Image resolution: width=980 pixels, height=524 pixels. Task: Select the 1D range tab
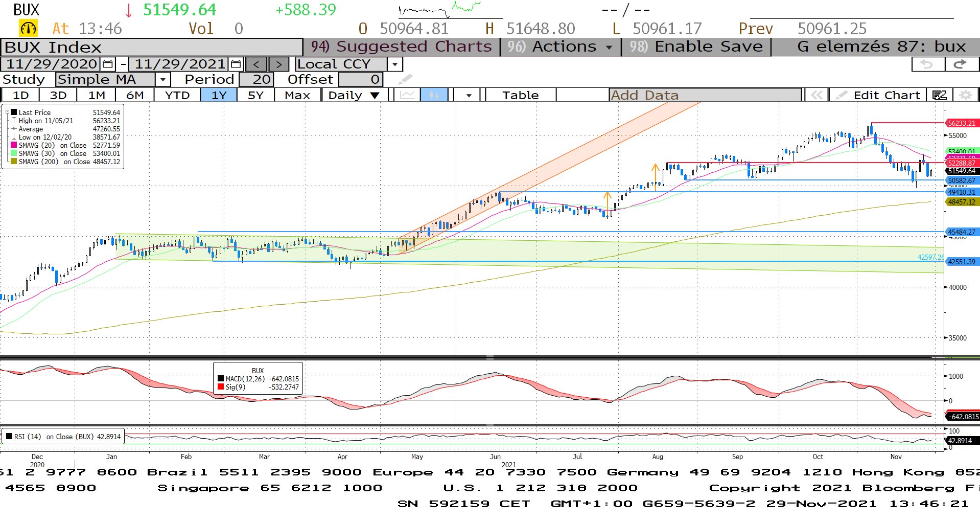(x=20, y=95)
